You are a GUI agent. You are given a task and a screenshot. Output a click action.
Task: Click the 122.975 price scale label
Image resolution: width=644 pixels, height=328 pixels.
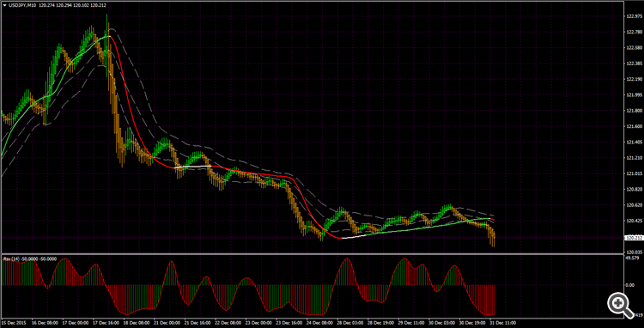tap(635, 17)
